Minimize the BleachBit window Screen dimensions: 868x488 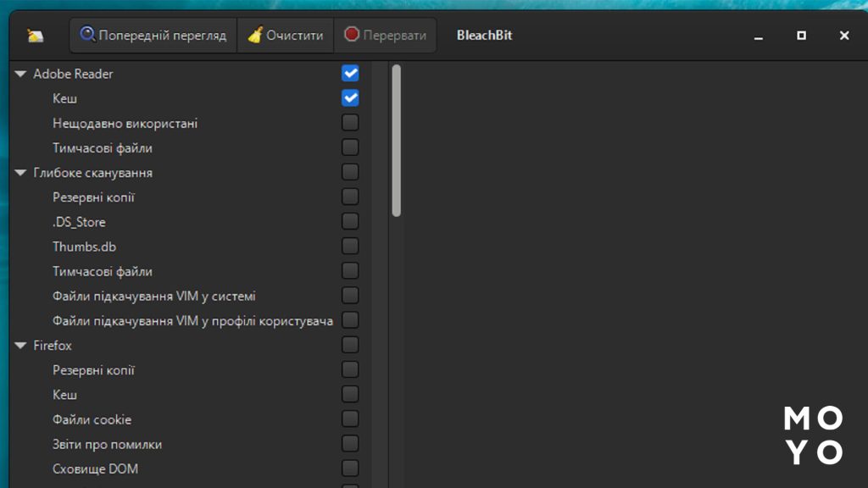(759, 36)
